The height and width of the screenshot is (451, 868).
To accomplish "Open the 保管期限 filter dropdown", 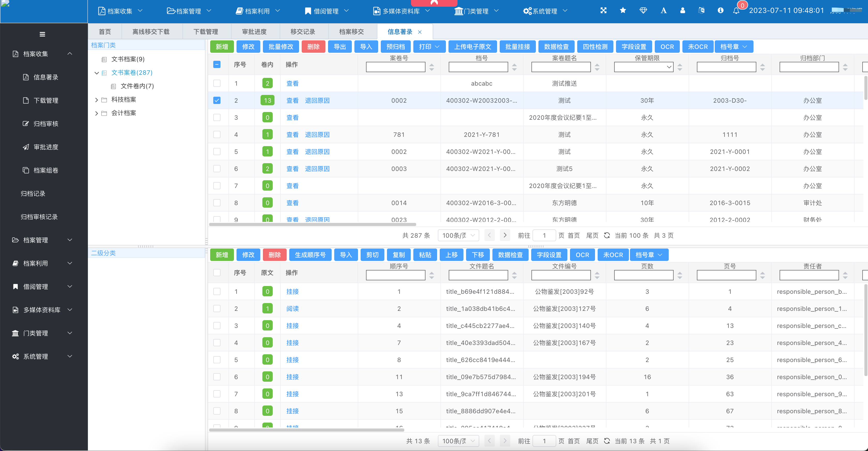I will (644, 67).
